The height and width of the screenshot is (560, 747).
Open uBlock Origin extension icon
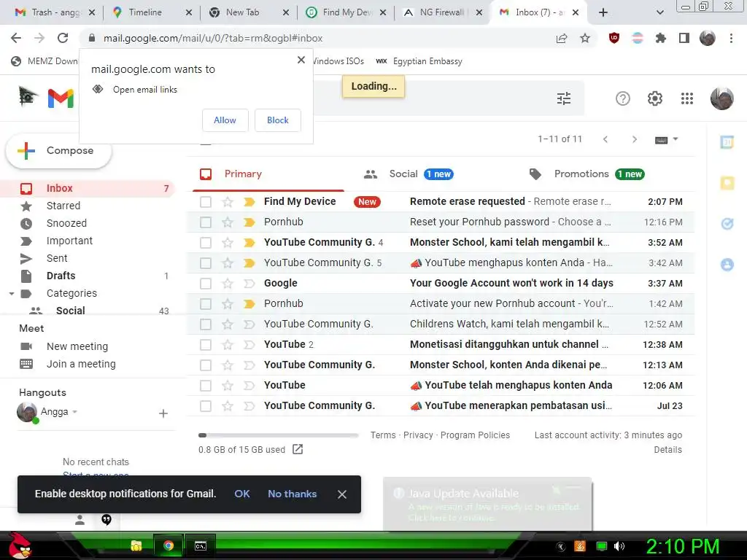coord(614,38)
